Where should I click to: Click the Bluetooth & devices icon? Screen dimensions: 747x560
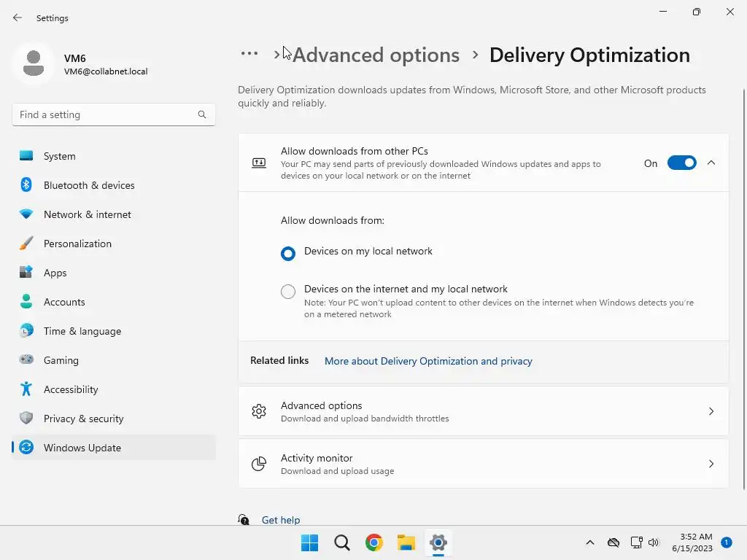(26, 185)
